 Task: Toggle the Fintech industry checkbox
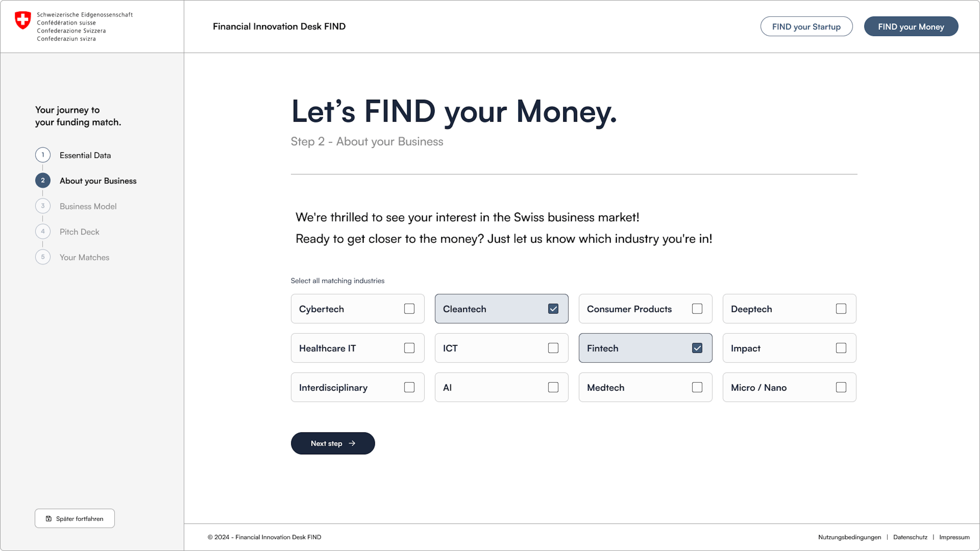point(697,348)
